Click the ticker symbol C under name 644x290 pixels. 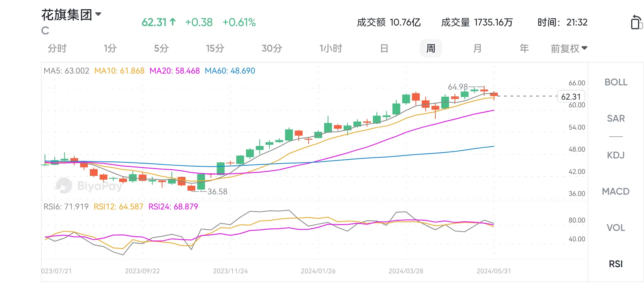click(x=45, y=31)
